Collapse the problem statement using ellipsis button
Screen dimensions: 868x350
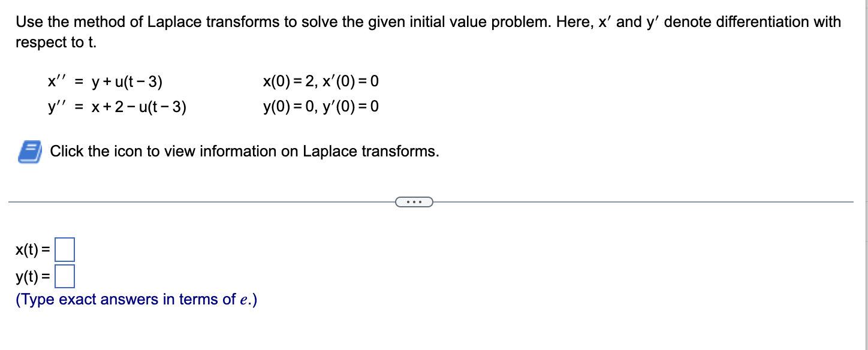click(x=414, y=201)
